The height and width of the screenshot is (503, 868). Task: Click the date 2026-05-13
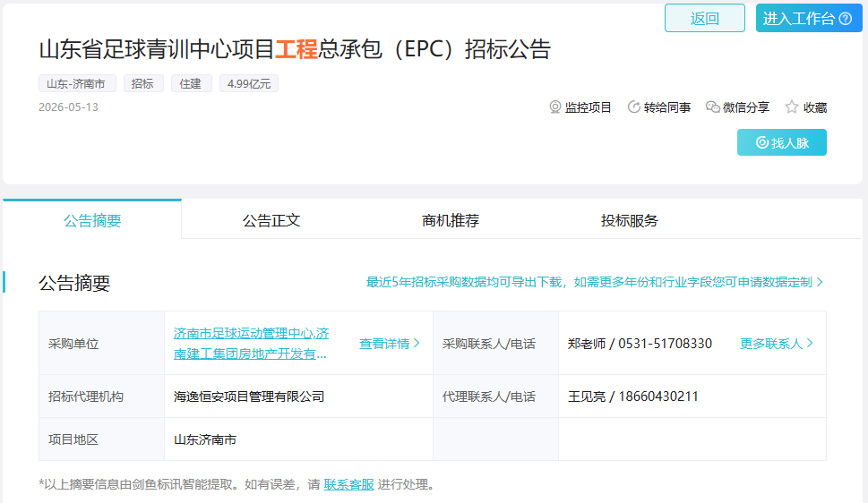(x=68, y=107)
